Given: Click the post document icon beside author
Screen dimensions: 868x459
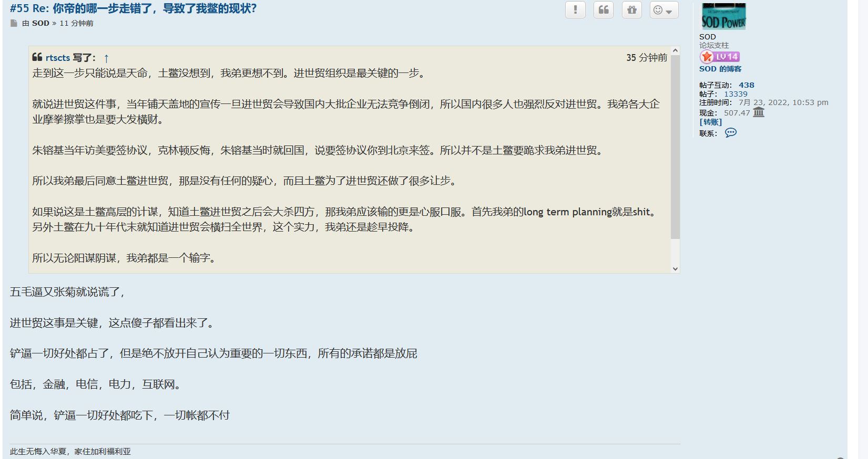Looking at the screenshot, I should [x=14, y=23].
